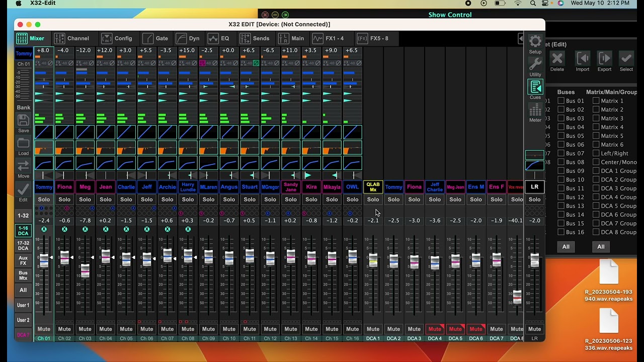This screenshot has width=644, height=362.
Task: Open the Utility wrench panel
Action: pos(535,64)
